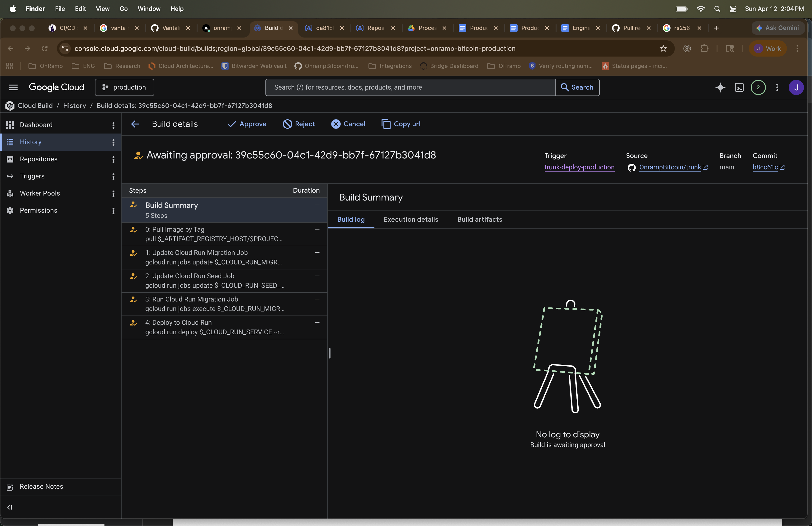Switch to the Build artifacts tab
Viewport: 812px width, 526px height.
pos(479,220)
